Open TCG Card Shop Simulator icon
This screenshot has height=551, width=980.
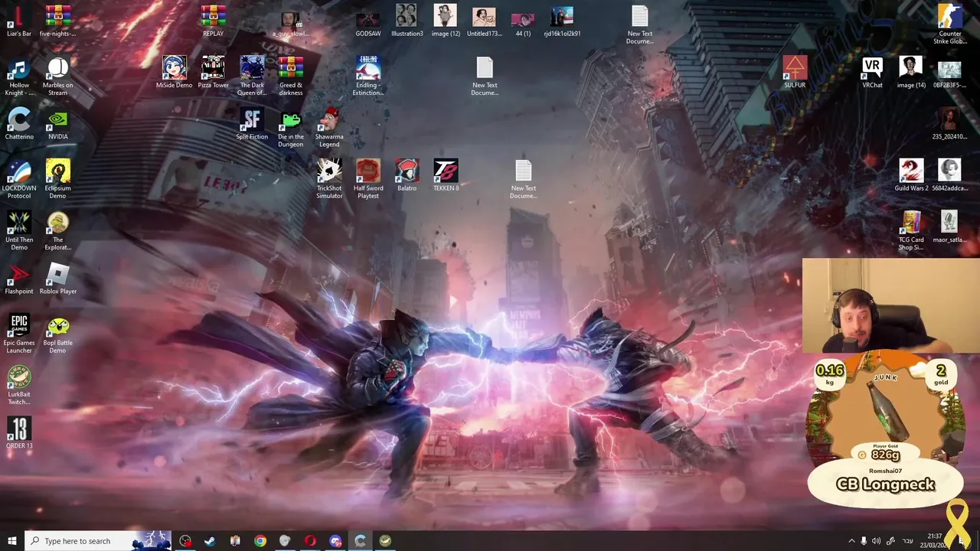pyautogui.click(x=911, y=230)
